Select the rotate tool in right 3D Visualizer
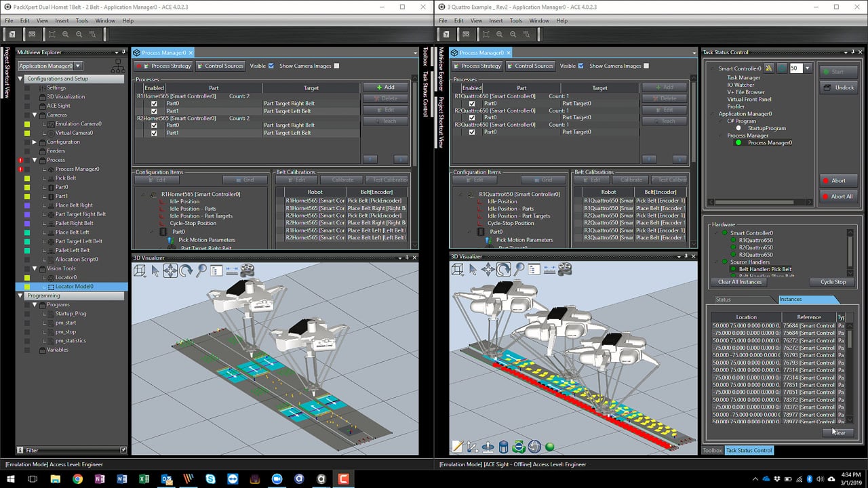 pos(504,270)
